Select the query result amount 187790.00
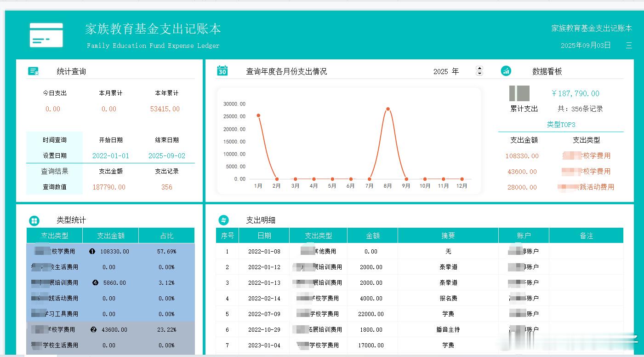Image resolution: width=644 pixels, height=357 pixels. point(109,187)
